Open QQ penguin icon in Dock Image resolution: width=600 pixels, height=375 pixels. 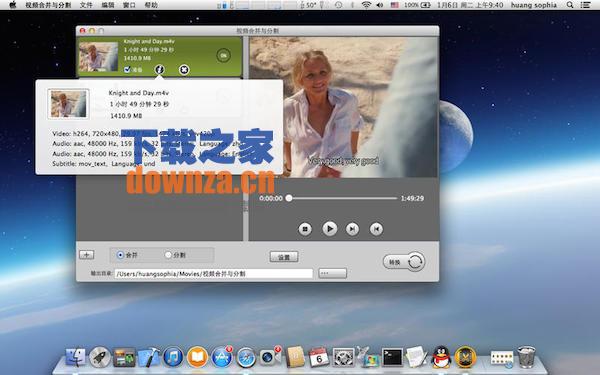tap(441, 357)
